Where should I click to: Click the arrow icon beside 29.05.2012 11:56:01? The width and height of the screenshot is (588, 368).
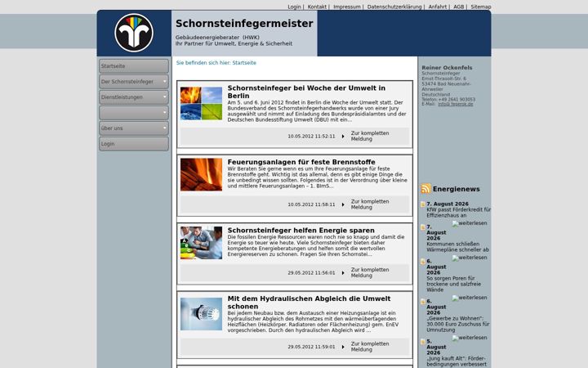point(343,273)
